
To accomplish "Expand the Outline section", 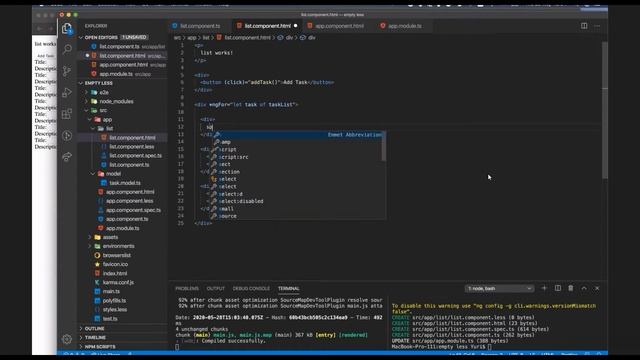I will pos(81,328).
